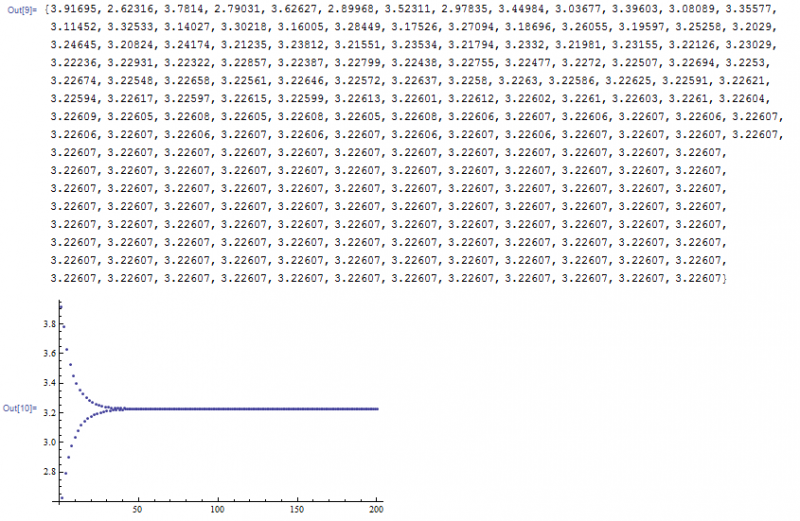The image size is (800, 521).
Task: Click the value 3.22438
Action: [414, 63]
